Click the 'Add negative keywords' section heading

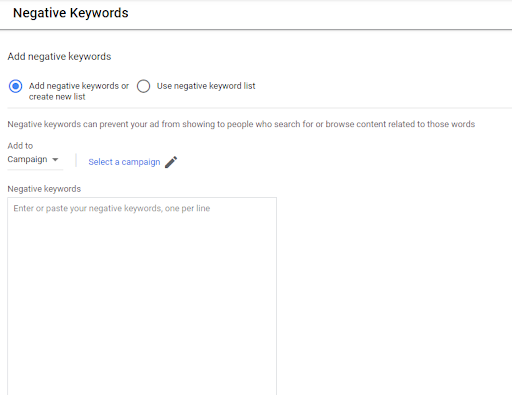[x=59, y=57]
